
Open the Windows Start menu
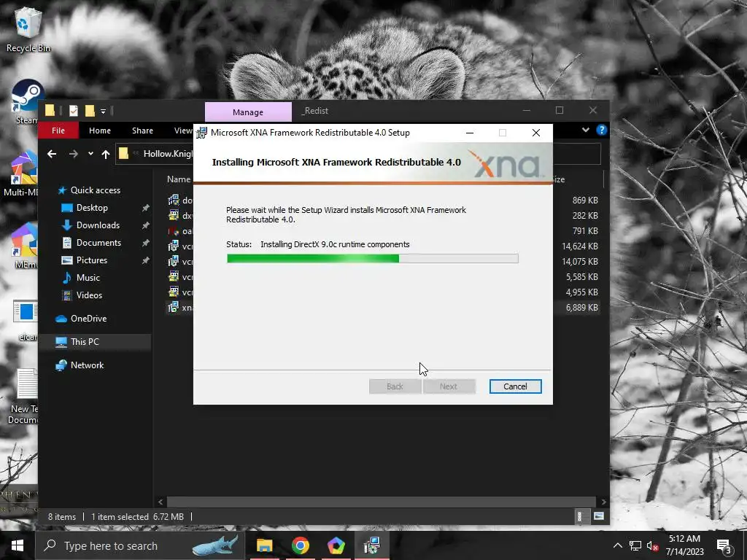pos(18,545)
